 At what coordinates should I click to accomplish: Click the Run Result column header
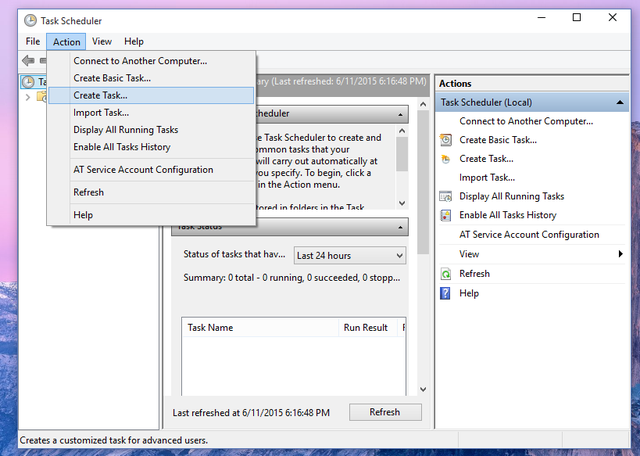coord(367,328)
